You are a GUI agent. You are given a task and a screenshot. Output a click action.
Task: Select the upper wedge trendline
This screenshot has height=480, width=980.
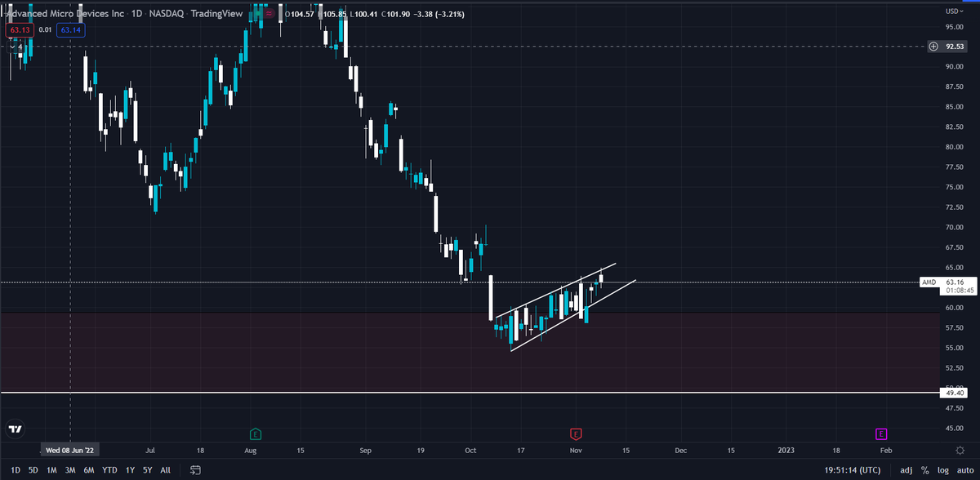(x=555, y=291)
